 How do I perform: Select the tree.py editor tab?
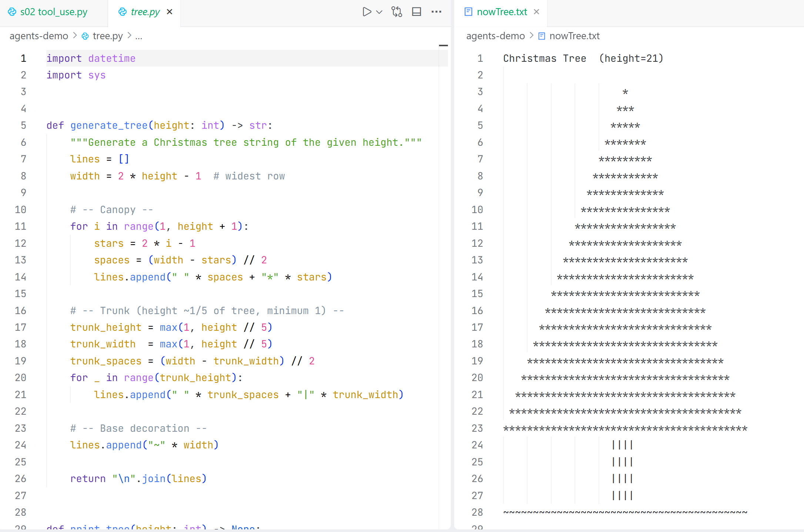pyautogui.click(x=145, y=12)
